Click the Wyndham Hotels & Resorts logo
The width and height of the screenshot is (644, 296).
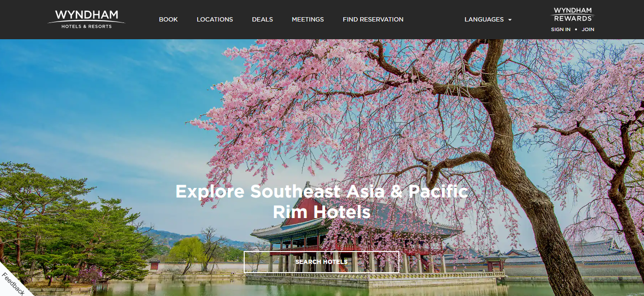tap(86, 19)
